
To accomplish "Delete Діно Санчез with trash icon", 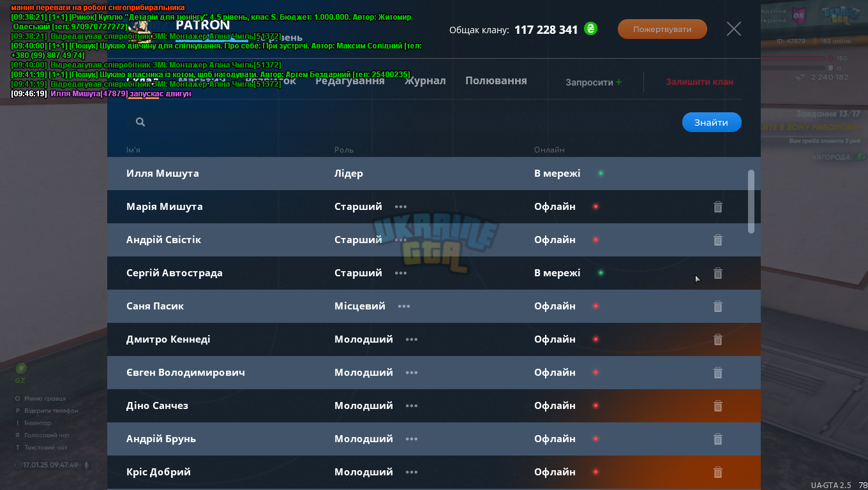I will 718,406.
